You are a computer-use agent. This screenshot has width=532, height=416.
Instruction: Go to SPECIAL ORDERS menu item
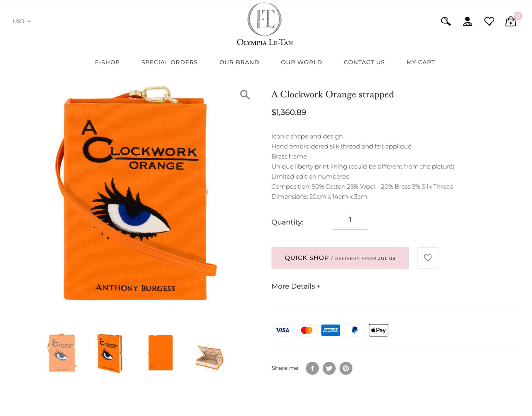coord(169,62)
